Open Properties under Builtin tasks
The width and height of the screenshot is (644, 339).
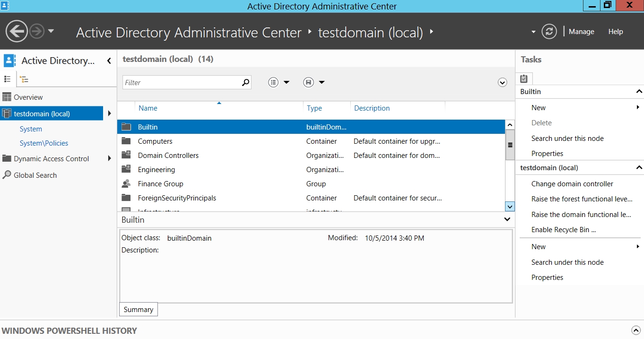pos(547,154)
